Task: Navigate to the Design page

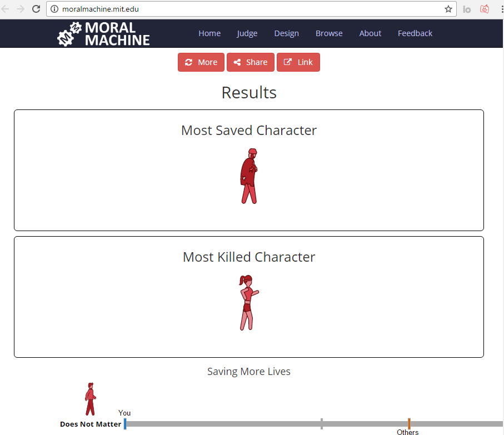Action: coord(286,33)
